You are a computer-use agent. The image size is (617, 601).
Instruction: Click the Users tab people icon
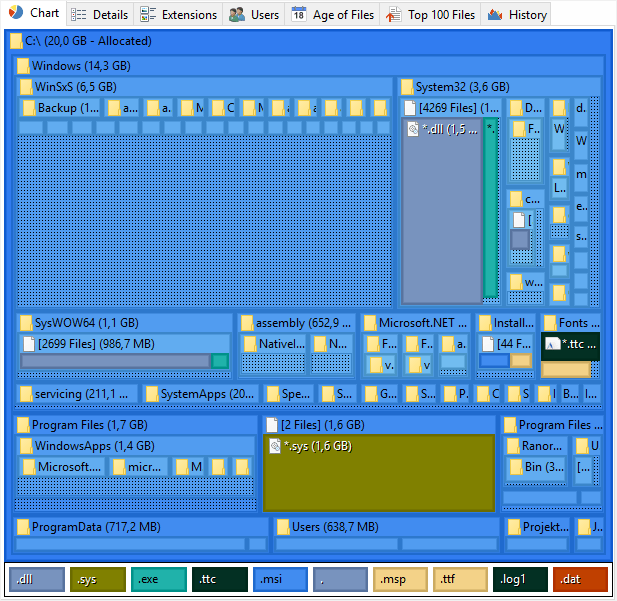coord(237,15)
